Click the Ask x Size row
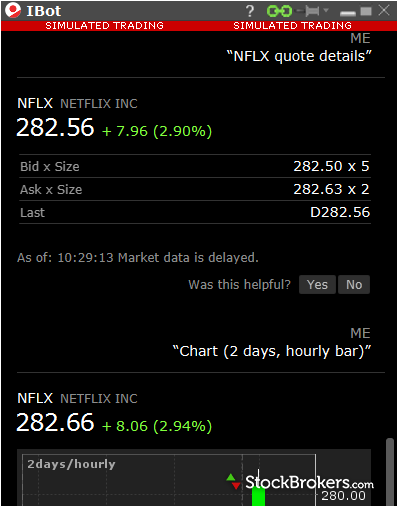 click(x=195, y=189)
